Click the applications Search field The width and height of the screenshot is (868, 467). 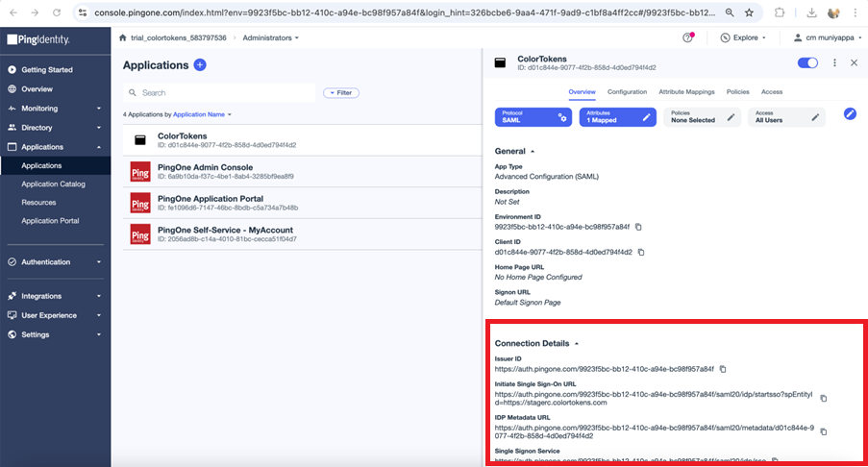(x=226, y=93)
